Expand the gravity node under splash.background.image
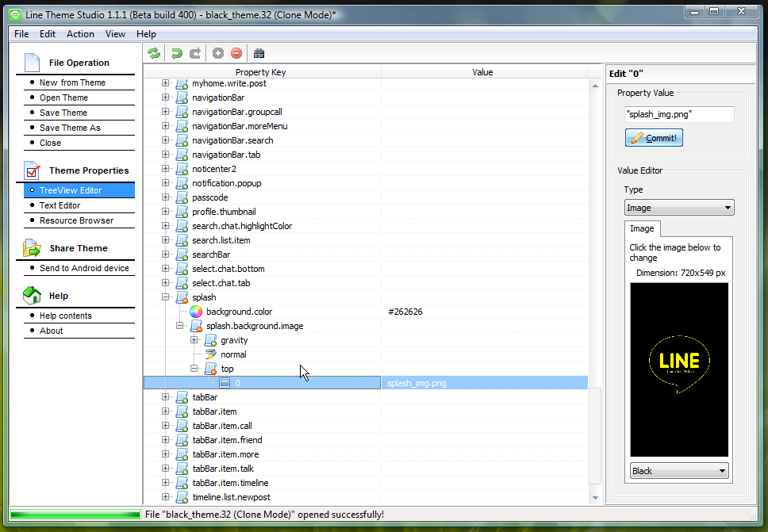Image resolution: width=768 pixels, height=532 pixels. click(x=194, y=340)
